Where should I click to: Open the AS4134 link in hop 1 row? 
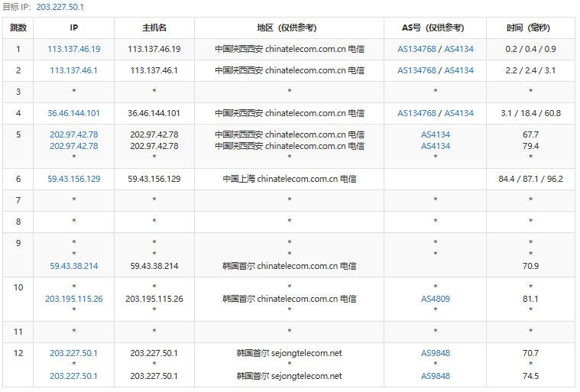tap(459, 49)
